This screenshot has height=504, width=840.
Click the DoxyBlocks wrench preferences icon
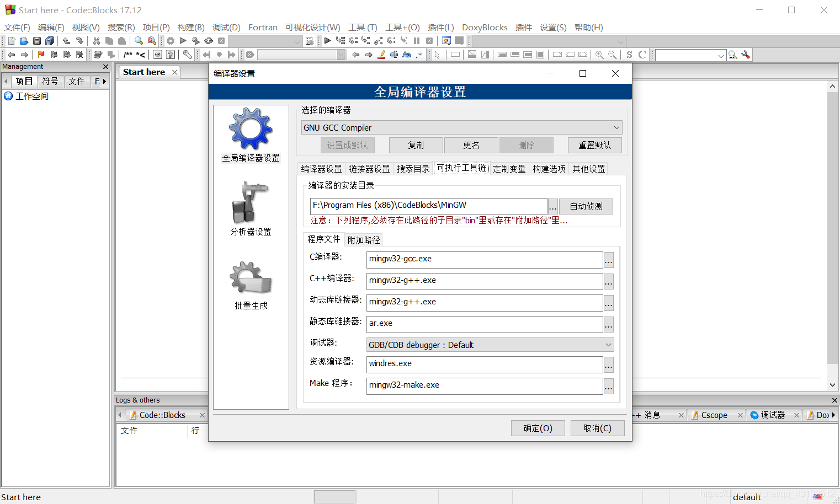click(188, 55)
